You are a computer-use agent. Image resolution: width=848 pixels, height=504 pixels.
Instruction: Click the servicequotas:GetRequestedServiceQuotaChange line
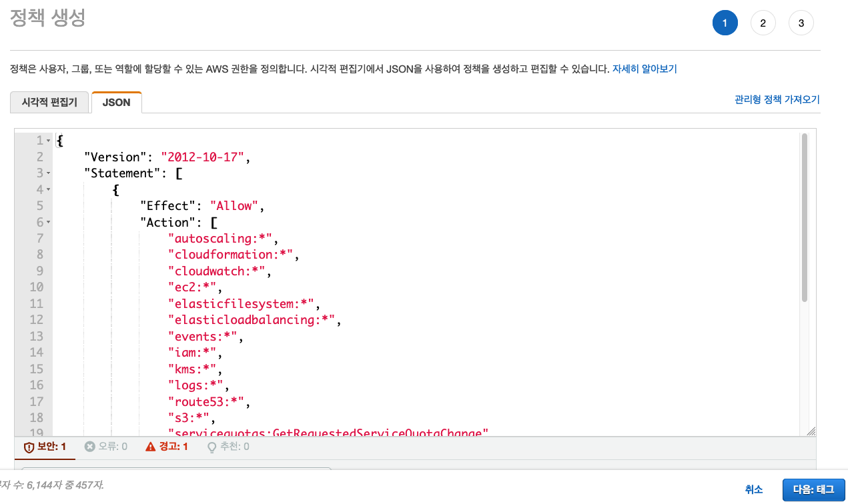[x=328, y=433]
